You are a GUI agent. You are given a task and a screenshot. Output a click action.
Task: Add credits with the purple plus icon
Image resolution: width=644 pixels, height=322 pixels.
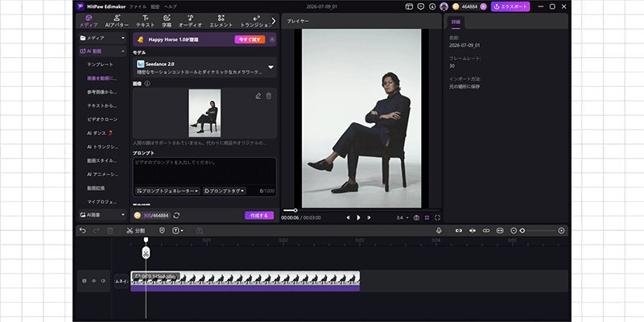pos(483,6)
